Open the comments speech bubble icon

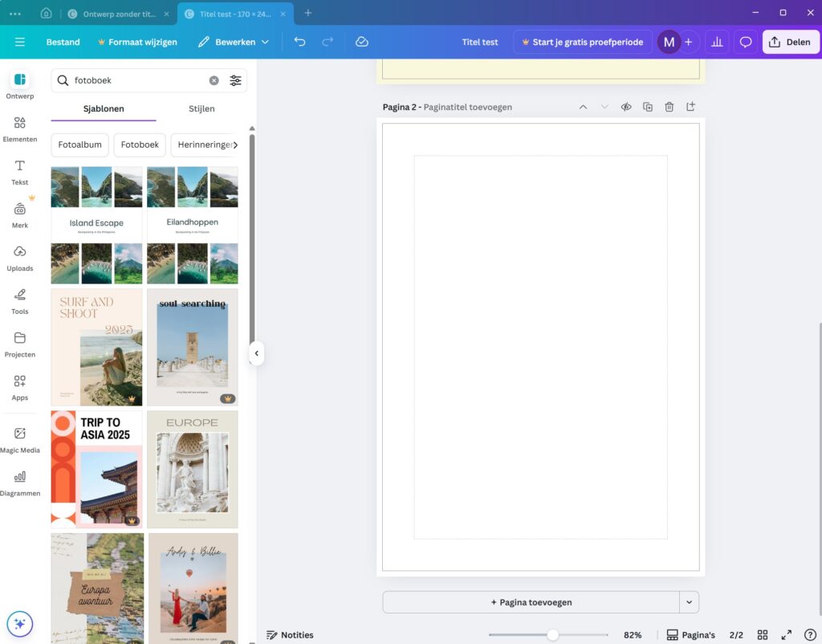coord(746,42)
